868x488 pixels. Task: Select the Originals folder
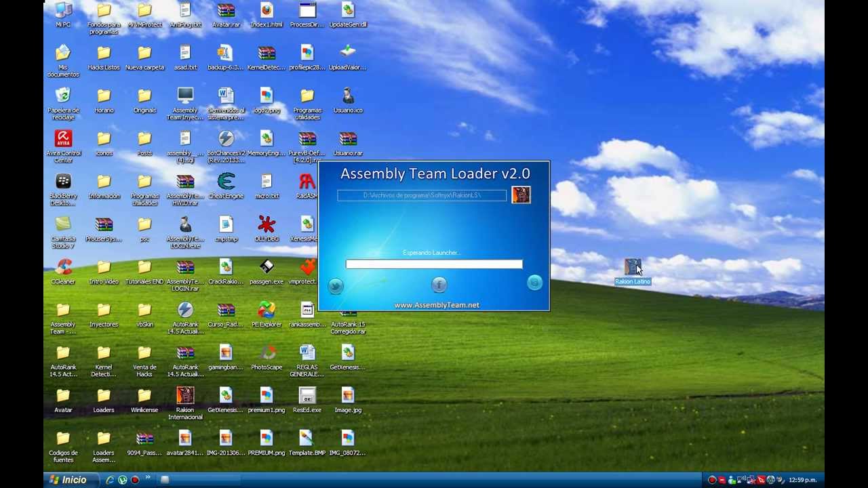point(144,100)
